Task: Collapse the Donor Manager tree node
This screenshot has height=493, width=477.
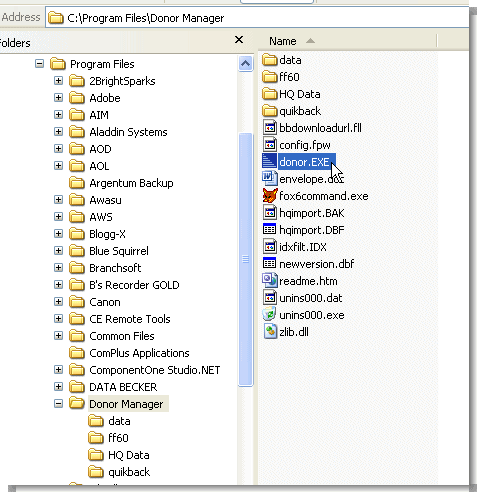Action: (x=58, y=404)
